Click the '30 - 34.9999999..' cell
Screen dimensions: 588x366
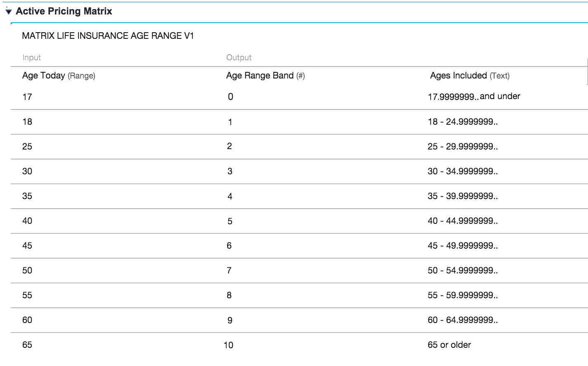click(463, 171)
